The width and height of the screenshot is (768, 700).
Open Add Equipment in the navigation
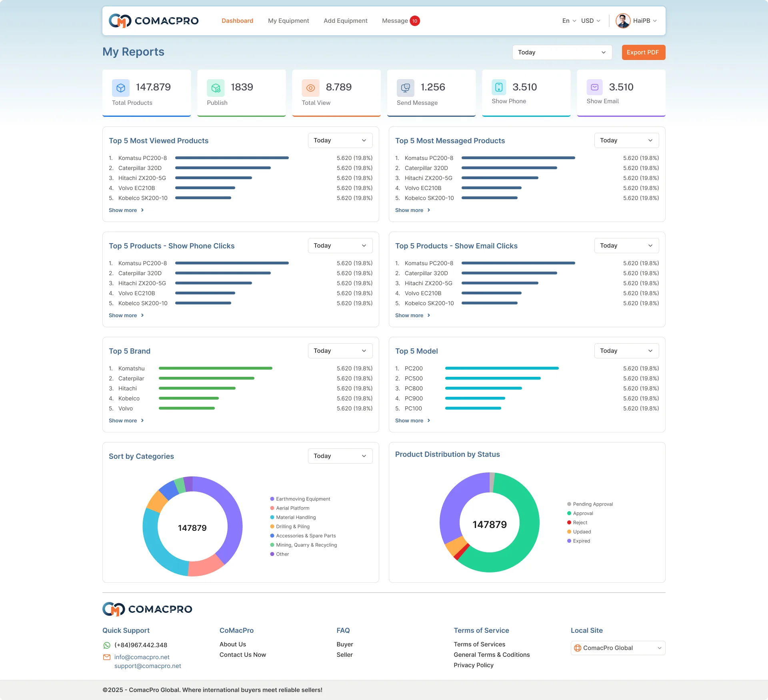(x=346, y=21)
